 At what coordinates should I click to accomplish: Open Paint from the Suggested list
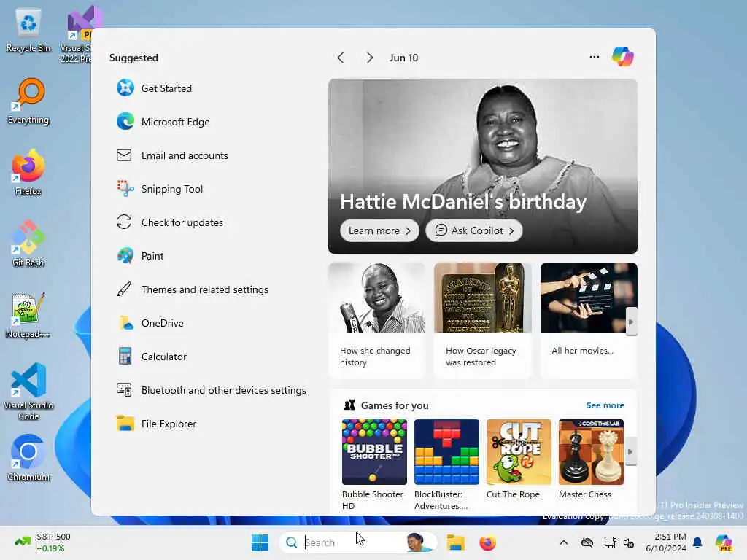[x=140, y=256]
